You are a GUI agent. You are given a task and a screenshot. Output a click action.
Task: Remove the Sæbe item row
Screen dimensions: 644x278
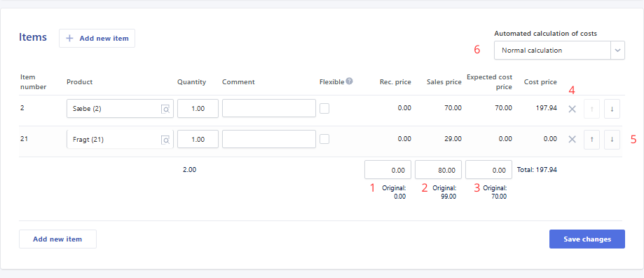point(572,109)
